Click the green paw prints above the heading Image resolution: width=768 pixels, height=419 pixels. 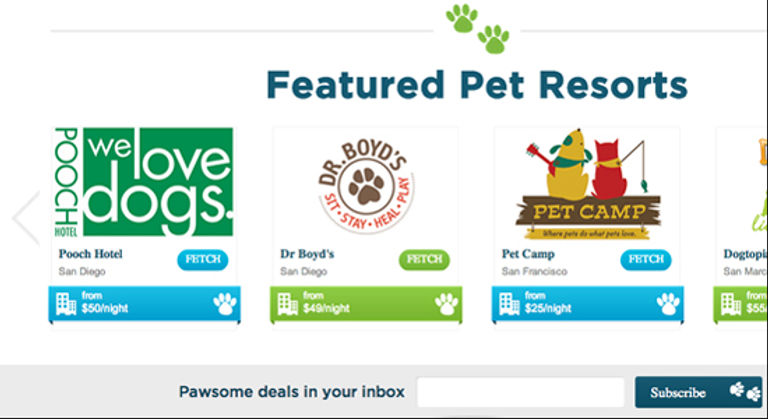[477, 28]
